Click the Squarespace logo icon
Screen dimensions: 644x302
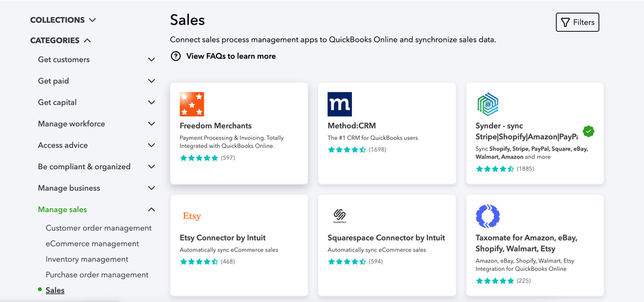340,216
